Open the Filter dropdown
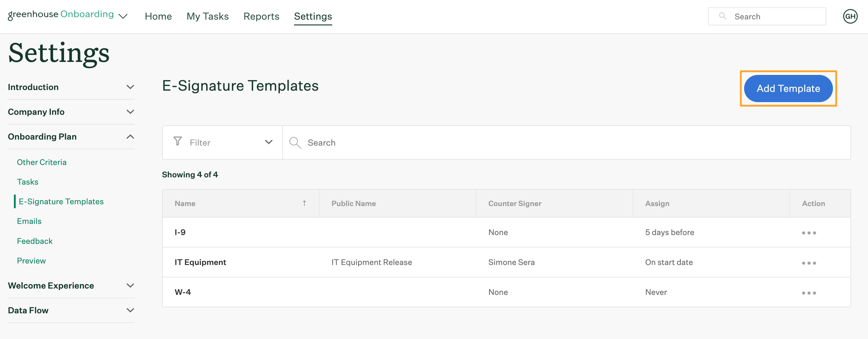The image size is (868, 339). coord(222,143)
